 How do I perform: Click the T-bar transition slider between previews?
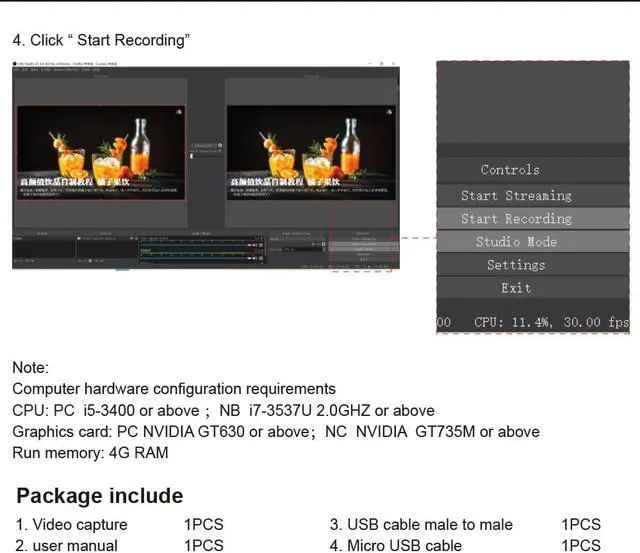click(192, 156)
